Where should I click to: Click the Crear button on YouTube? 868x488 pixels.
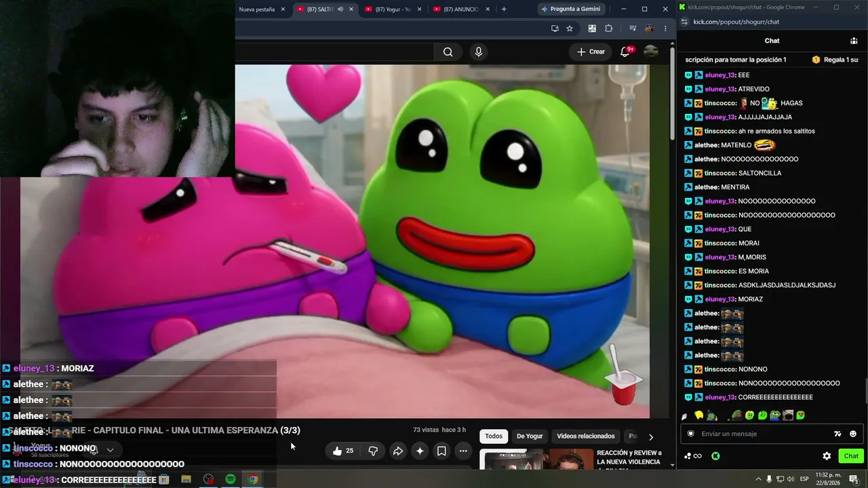point(591,52)
